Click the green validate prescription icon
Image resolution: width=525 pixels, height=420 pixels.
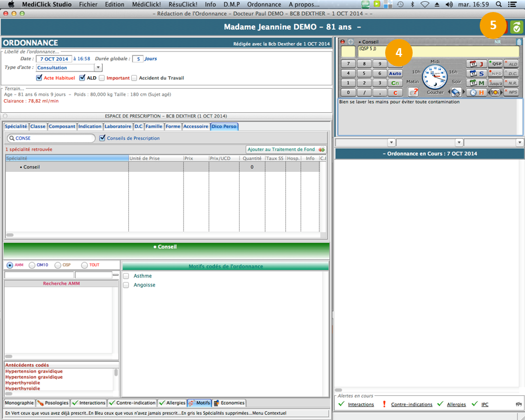pyautogui.click(x=516, y=28)
